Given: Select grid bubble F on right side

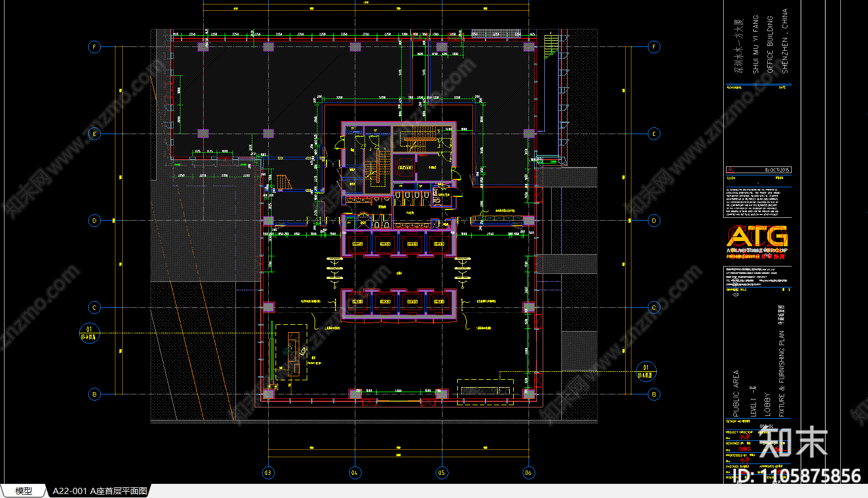Looking at the screenshot, I should tap(654, 47).
